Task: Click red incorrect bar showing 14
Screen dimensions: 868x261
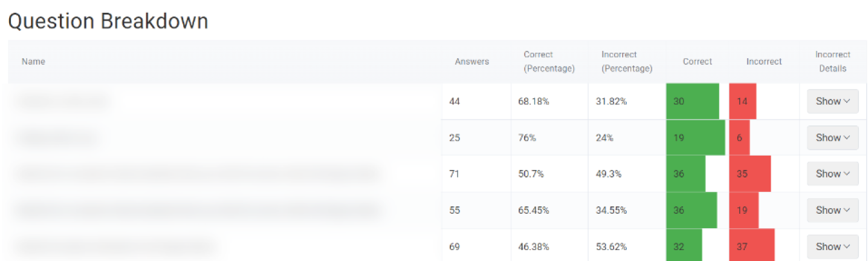Action: (742, 101)
